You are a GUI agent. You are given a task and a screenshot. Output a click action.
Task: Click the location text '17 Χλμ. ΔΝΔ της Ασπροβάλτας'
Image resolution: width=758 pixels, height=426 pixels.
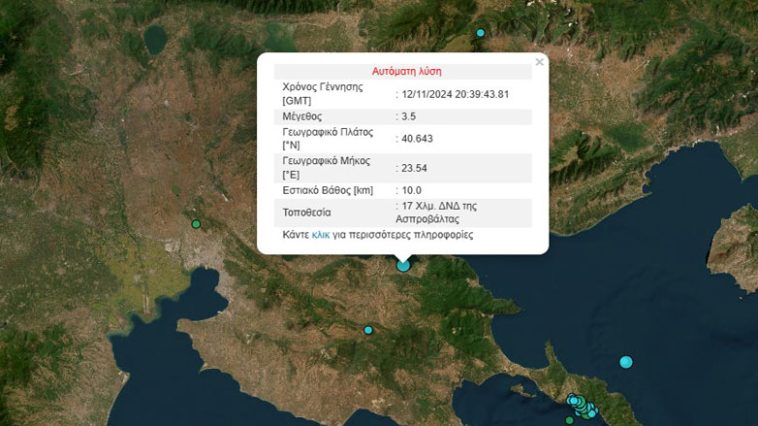click(x=440, y=211)
